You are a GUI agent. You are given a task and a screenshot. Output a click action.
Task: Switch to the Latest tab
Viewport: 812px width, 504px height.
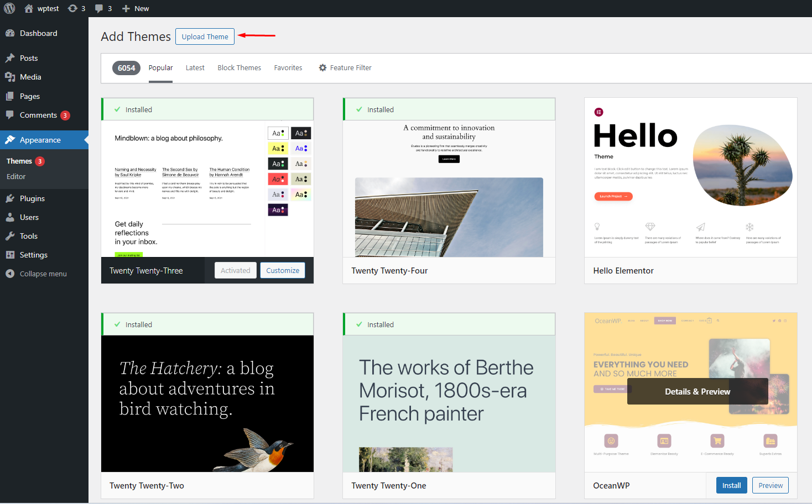pos(195,67)
